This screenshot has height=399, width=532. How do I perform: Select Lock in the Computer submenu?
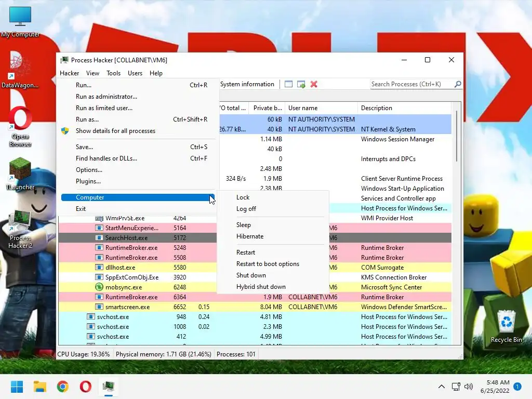point(273,197)
